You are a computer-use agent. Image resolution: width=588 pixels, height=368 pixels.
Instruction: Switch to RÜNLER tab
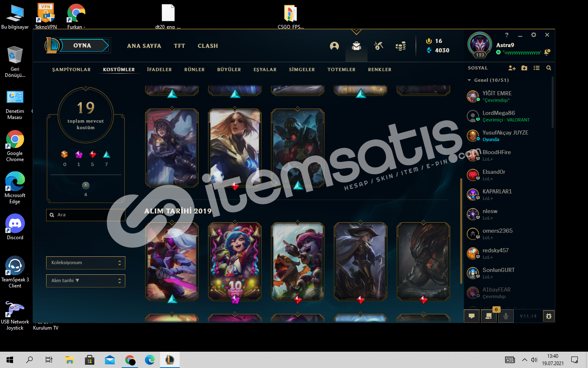pos(194,70)
